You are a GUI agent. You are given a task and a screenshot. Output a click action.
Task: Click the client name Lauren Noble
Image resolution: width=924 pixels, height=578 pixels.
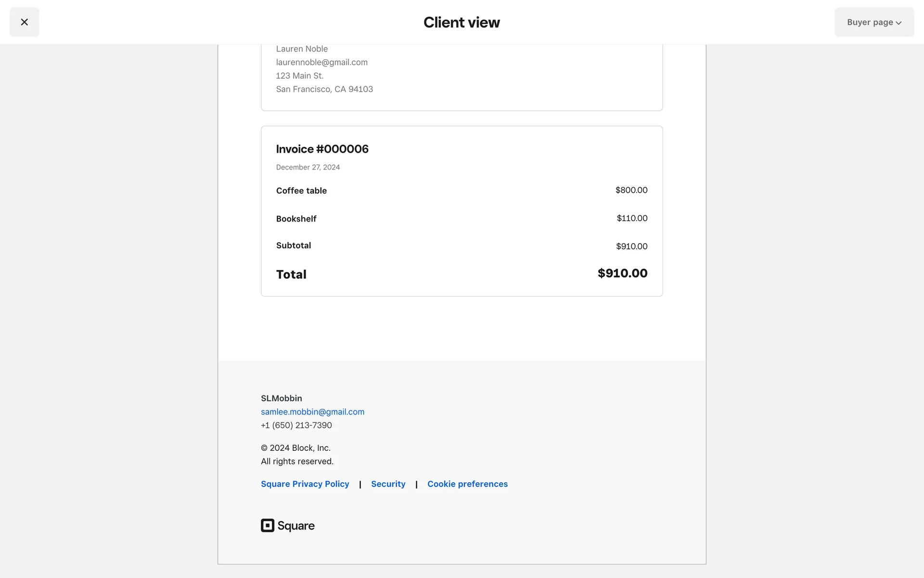[x=302, y=49]
